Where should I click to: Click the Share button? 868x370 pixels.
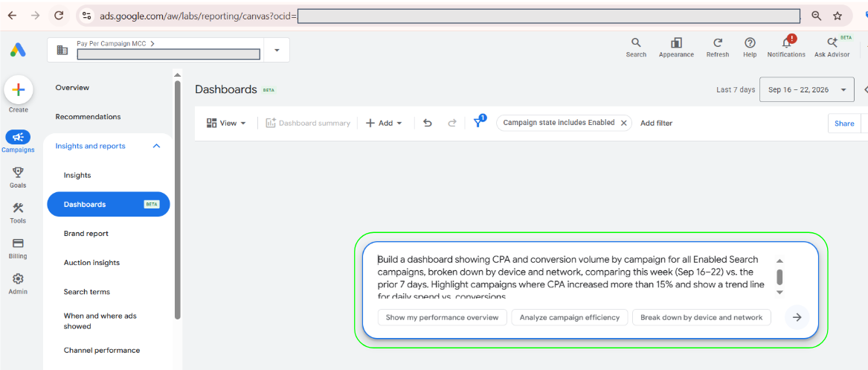tap(844, 124)
